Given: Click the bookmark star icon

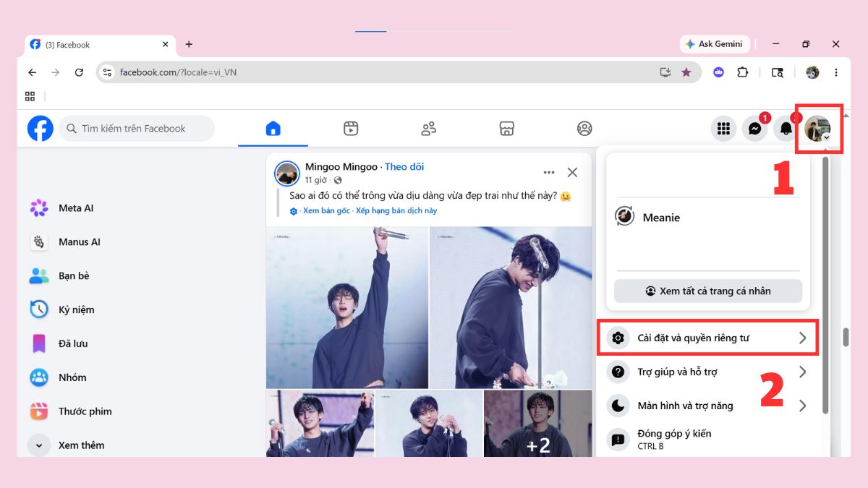Looking at the screenshot, I should [686, 72].
